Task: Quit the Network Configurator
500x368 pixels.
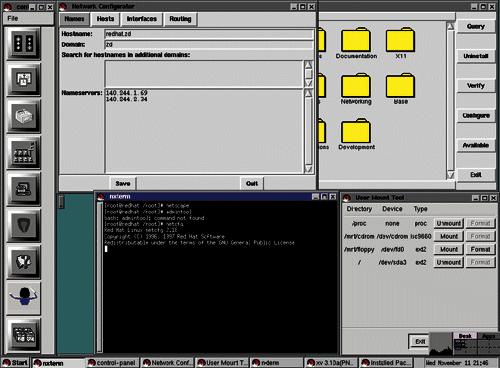Action: [x=252, y=184]
